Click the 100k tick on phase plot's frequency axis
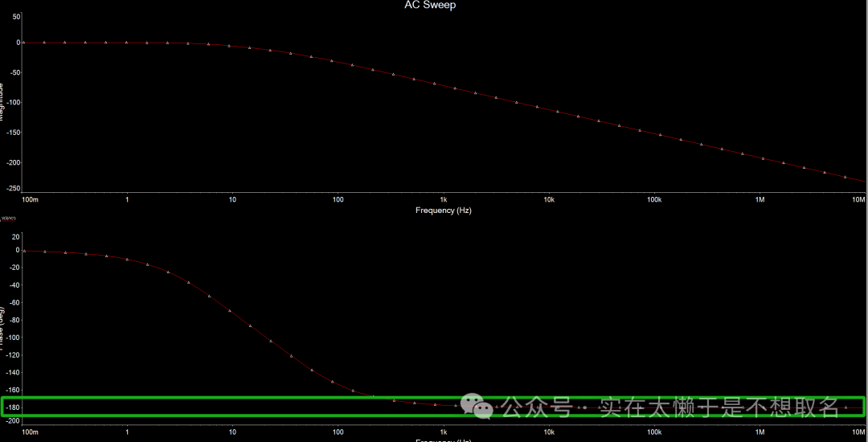The image size is (868, 442). click(x=654, y=432)
